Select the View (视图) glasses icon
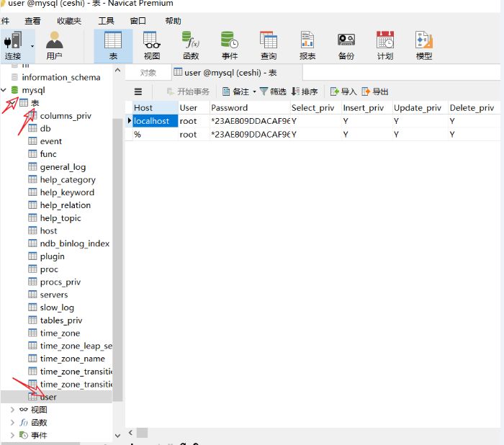This screenshot has width=504, height=445. (x=152, y=40)
